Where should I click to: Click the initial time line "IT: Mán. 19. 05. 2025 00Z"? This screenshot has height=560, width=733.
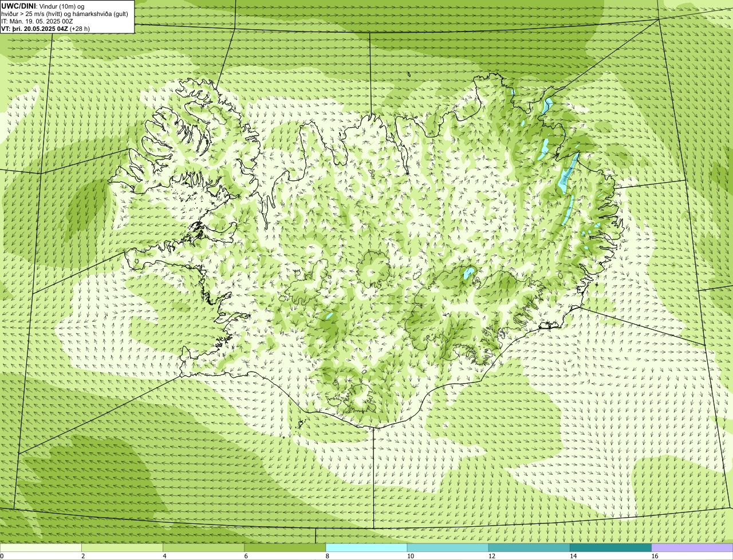click(37, 21)
